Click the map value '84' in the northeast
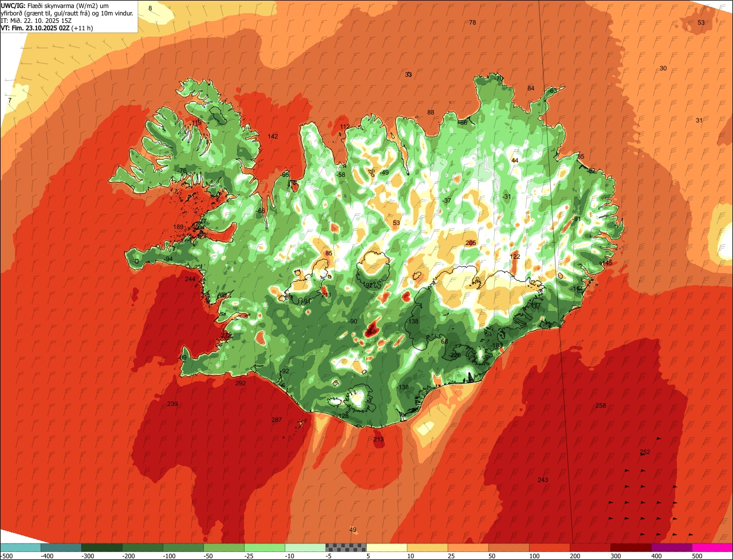The height and width of the screenshot is (560, 733). click(531, 88)
